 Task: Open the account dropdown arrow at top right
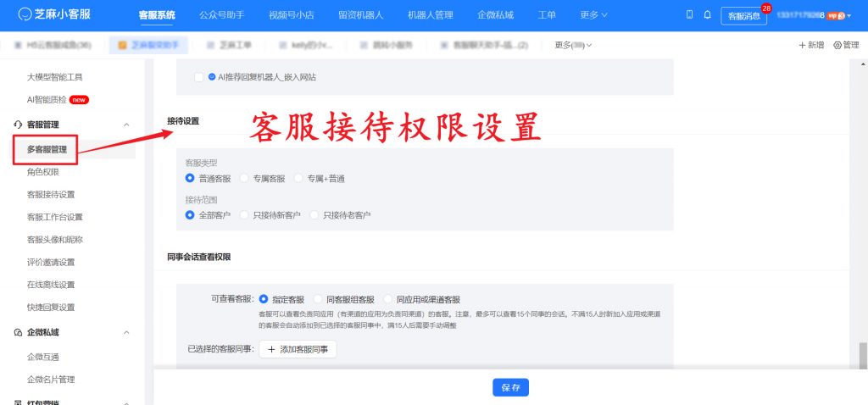[x=849, y=16]
